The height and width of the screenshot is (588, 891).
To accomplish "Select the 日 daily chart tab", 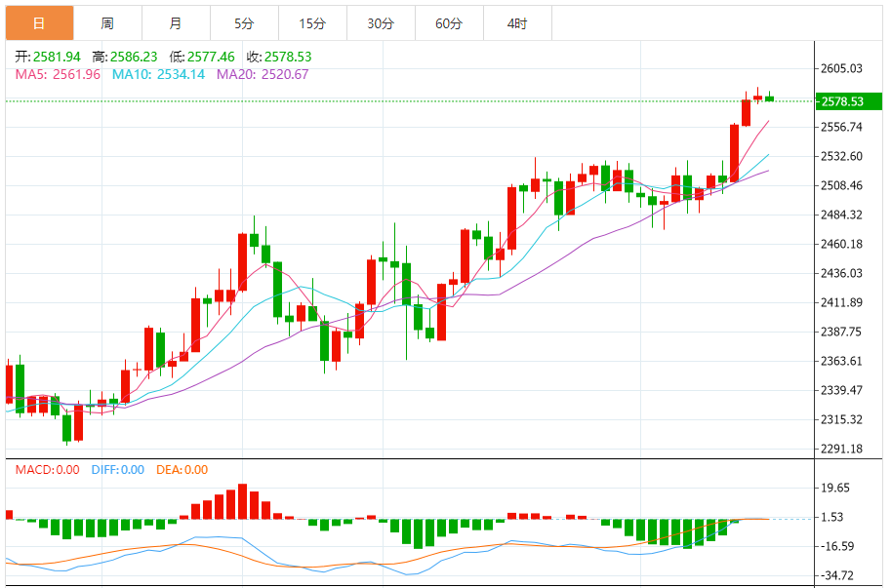I will (40, 23).
